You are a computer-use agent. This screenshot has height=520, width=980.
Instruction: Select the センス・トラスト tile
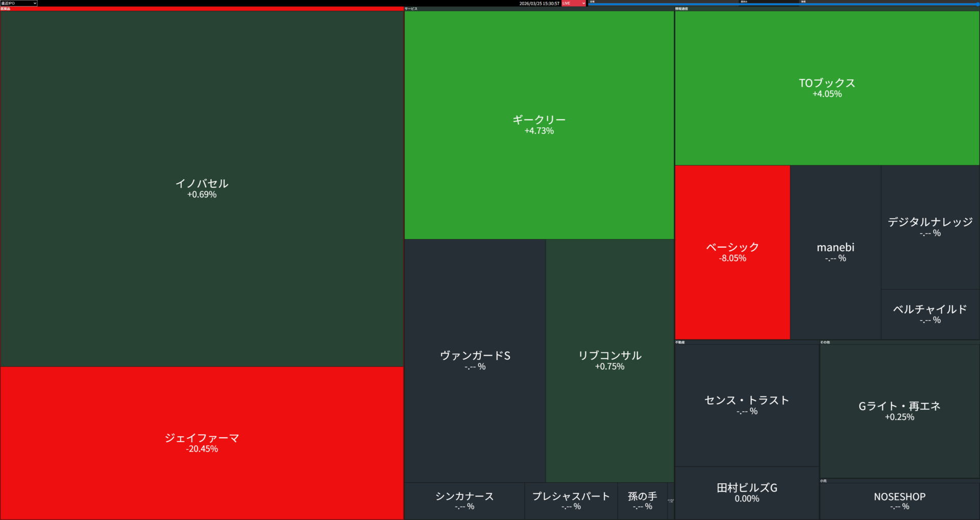747,405
